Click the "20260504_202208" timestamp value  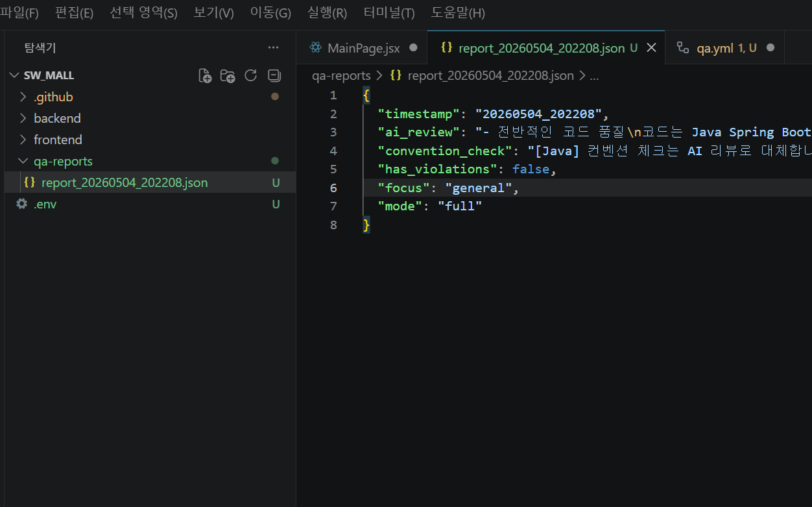coord(538,114)
